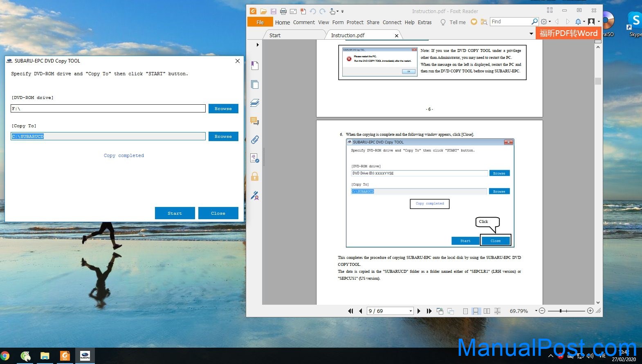The image size is (642, 364).
Task: Click the Tell me lightbulb icon
Action: tap(443, 22)
